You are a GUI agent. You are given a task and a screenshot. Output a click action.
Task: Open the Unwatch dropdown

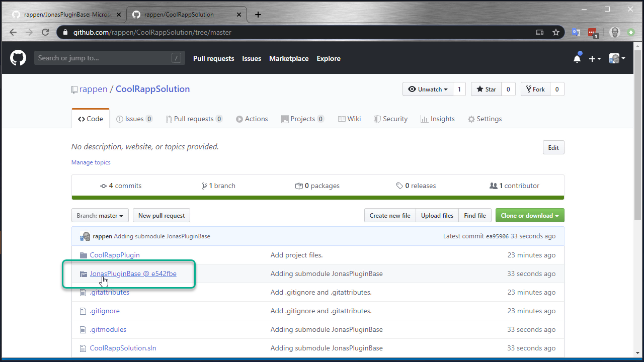[x=428, y=89]
